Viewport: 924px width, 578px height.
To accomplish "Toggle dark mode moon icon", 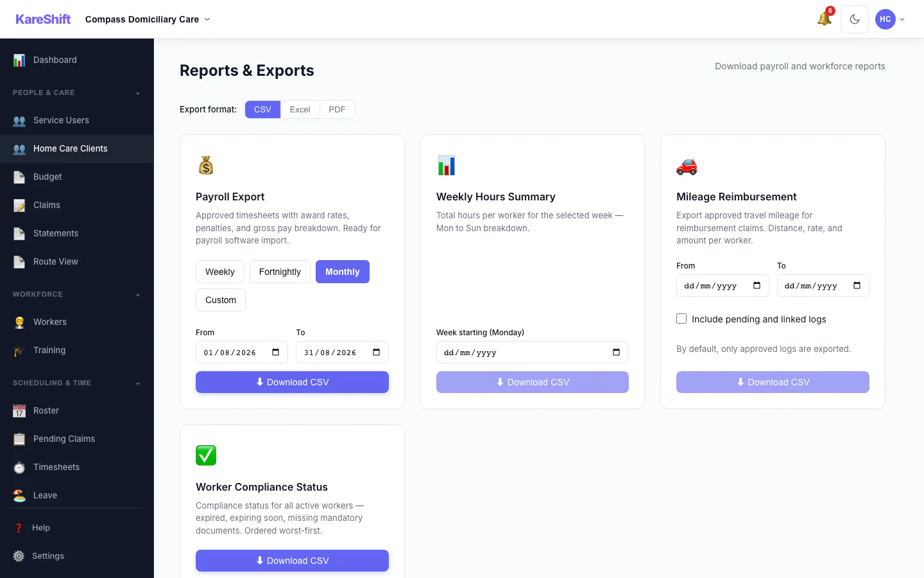I will tap(855, 19).
